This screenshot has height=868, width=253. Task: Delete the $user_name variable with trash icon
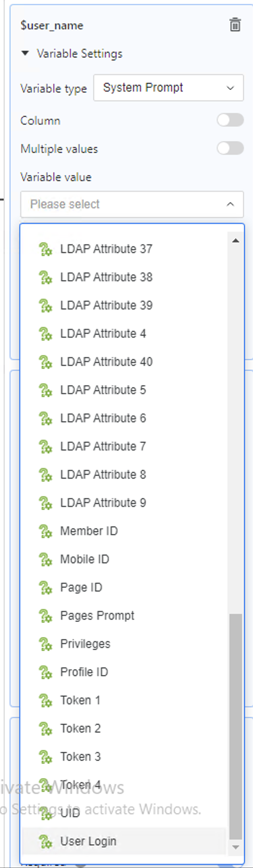pos(235,25)
